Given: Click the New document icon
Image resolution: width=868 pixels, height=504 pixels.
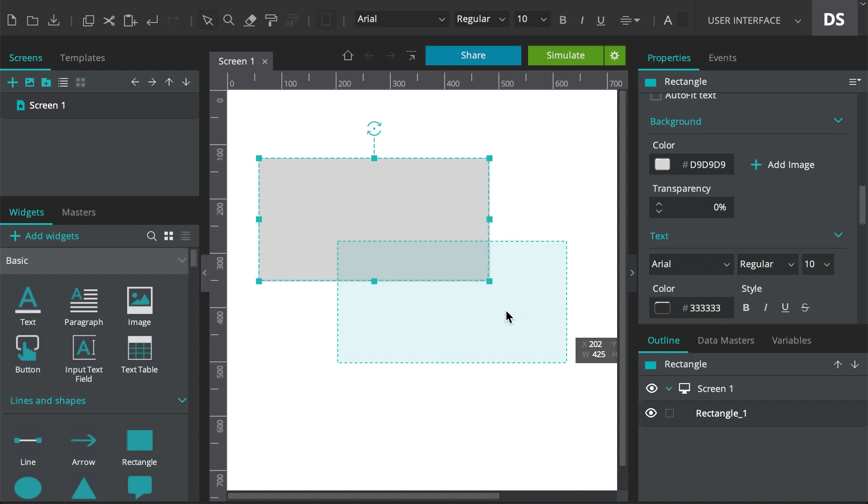Looking at the screenshot, I should 12,20.
